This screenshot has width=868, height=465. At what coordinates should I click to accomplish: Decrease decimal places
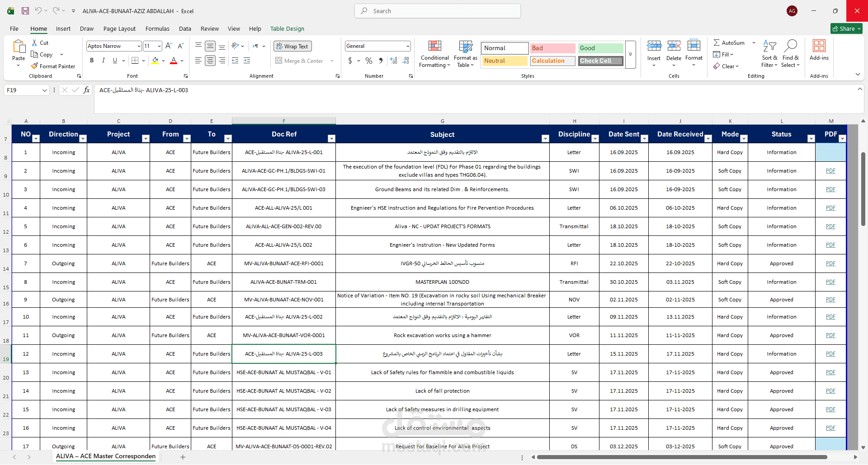click(x=406, y=61)
